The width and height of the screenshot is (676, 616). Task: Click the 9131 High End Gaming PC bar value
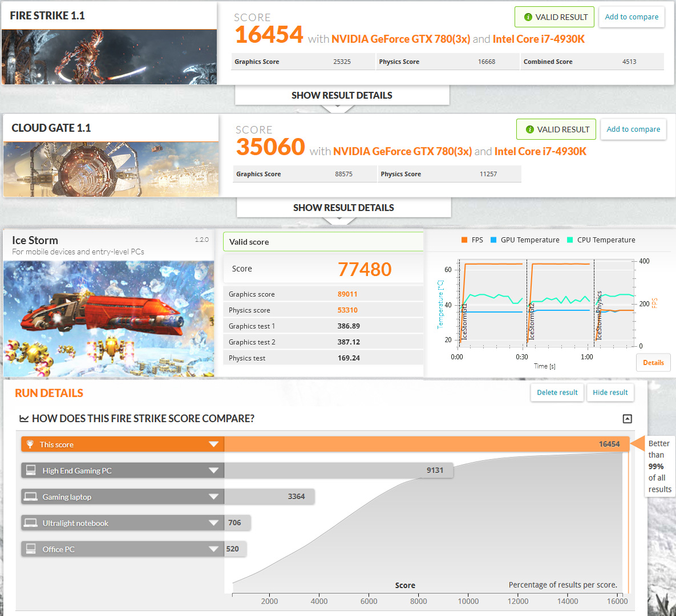tap(435, 471)
